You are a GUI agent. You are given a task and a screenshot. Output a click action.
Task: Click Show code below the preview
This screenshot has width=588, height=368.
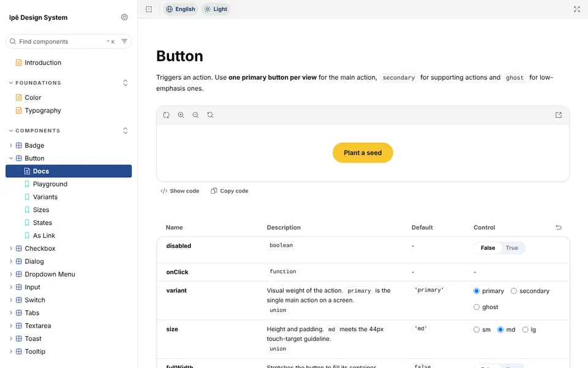coord(179,191)
